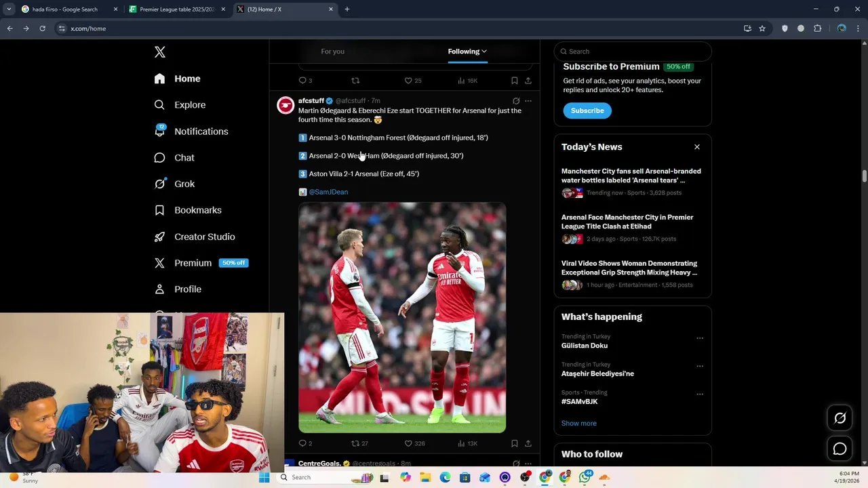Open the more options on afcstuff post
Screen dimensions: 868x488
click(x=528, y=101)
